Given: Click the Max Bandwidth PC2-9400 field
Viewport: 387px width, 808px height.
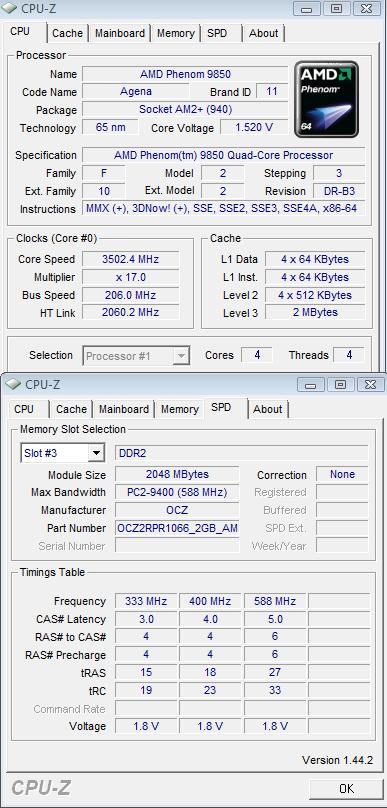Looking at the screenshot, I should click(x=177, y=492).
